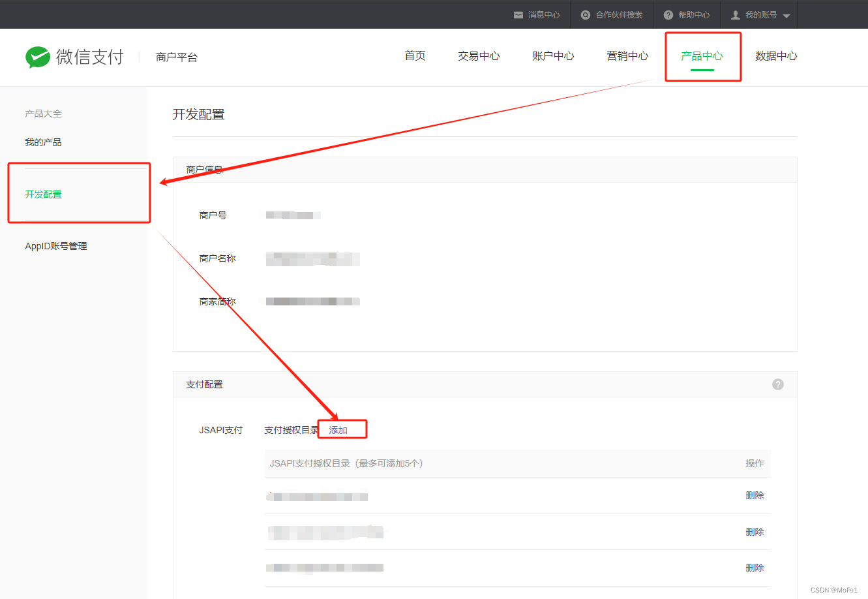Open the 首页 tab
This screenshot has height=599, width=868.
[415, 56]
